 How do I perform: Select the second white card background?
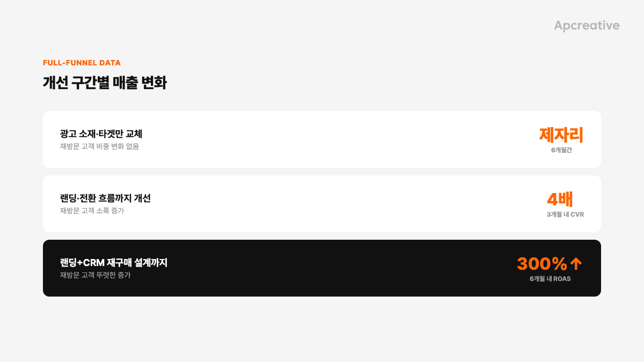pos(322,204)
